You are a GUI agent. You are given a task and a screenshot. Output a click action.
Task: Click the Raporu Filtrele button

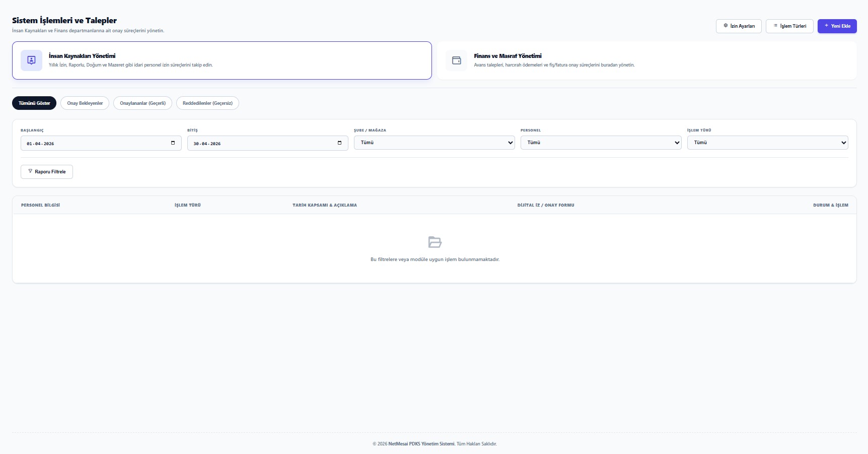tap(47, 172)
